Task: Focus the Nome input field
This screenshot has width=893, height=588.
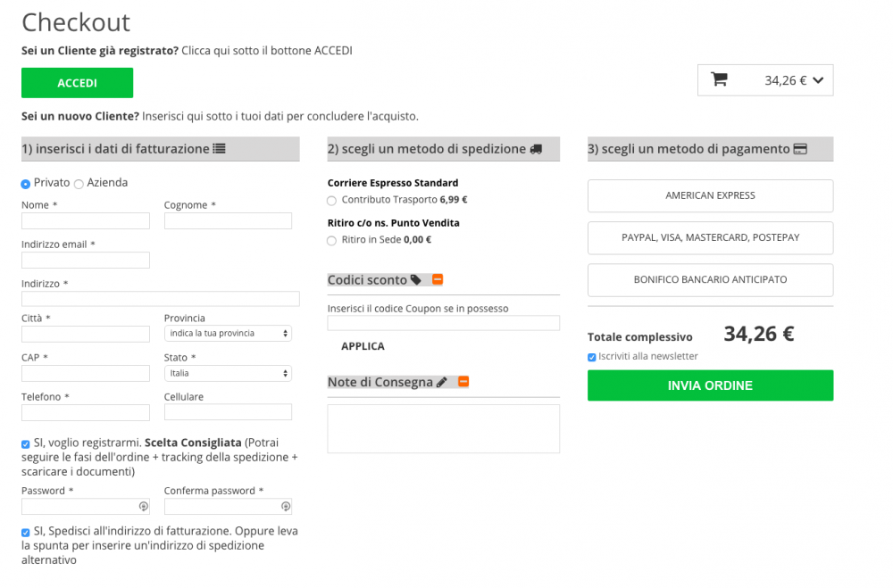Action: pos(86,221)
